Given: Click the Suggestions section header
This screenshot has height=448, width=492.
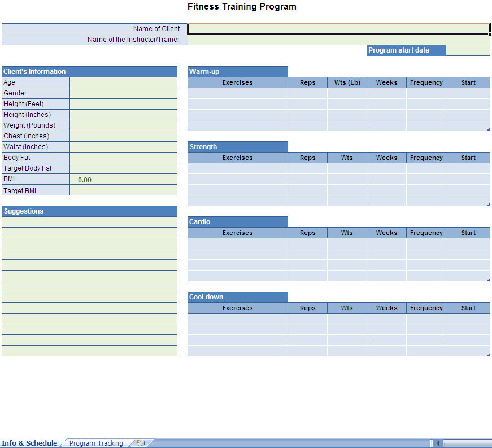Looking at the screenshot, I should (x=89, y=211).
